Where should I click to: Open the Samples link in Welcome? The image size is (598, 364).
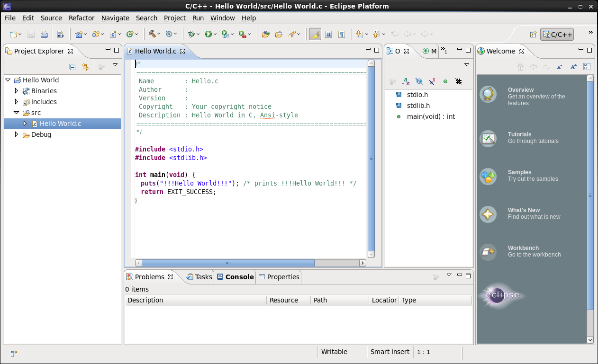519,172
